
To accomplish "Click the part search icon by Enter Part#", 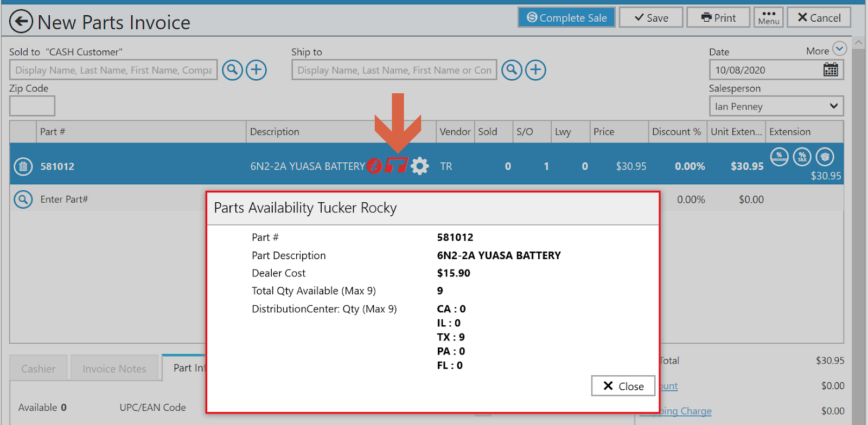I will (23, 199).
